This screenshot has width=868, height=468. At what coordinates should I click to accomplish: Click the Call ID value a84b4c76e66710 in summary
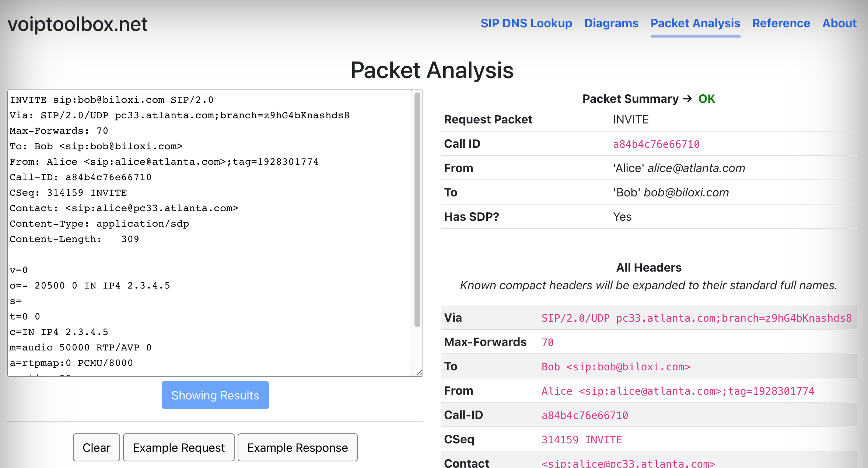click(656, 144)
